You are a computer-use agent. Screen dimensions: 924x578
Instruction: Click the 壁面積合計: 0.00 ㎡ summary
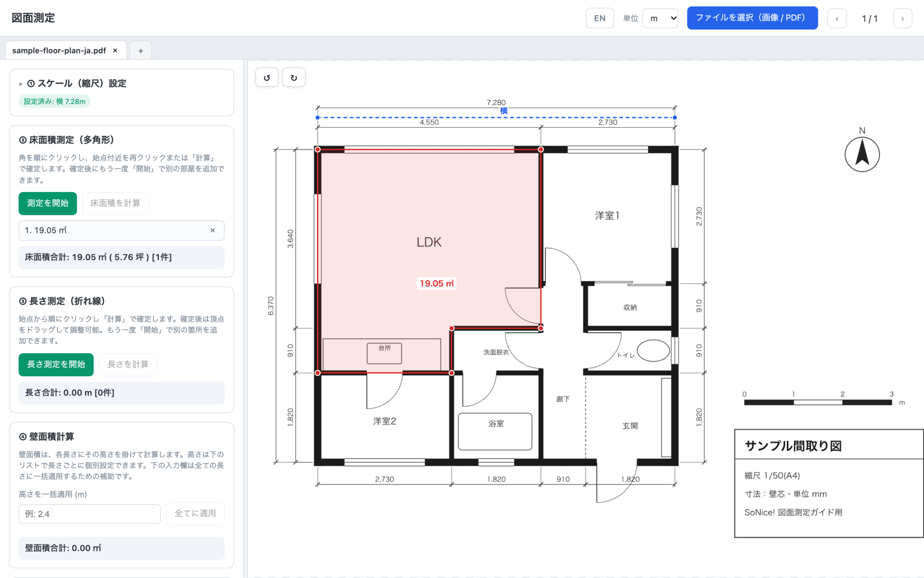(121, 549)
